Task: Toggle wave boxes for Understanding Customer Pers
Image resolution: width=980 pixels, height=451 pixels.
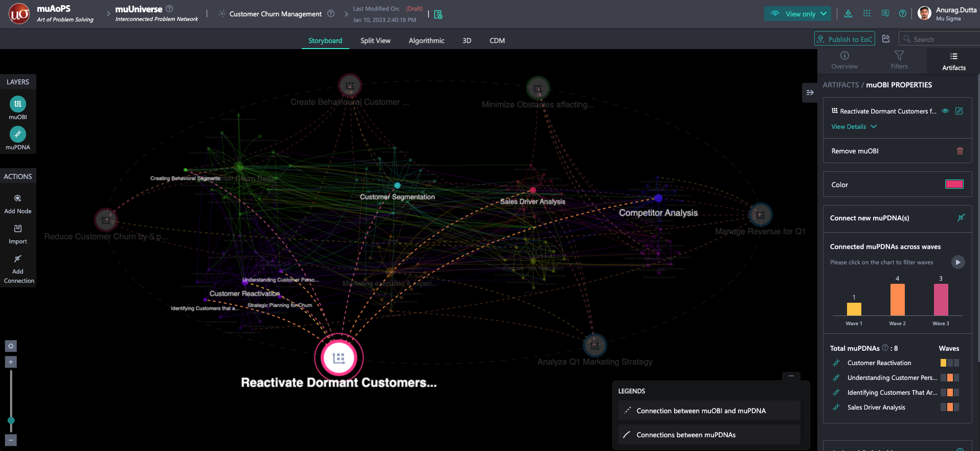Action: click(950, 378)
